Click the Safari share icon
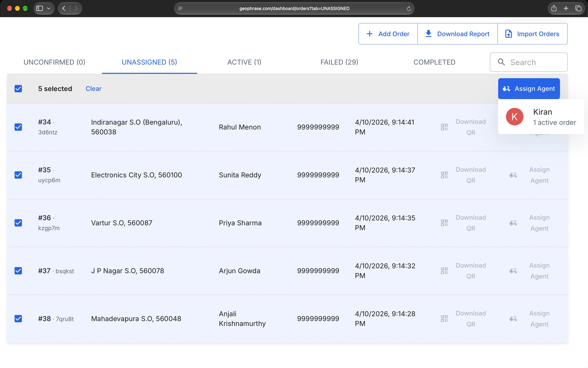Screen dimensions: 588x368 tap(554, 8)
